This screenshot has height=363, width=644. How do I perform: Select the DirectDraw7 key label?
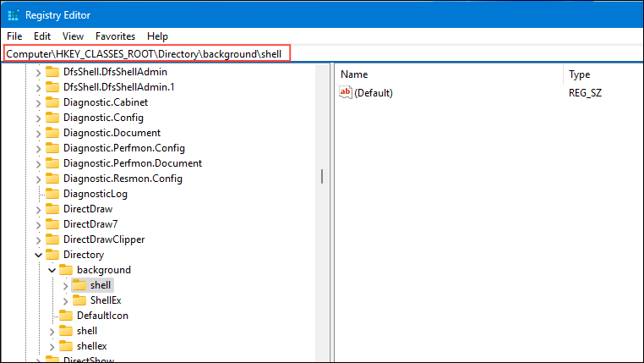point(90,224)
